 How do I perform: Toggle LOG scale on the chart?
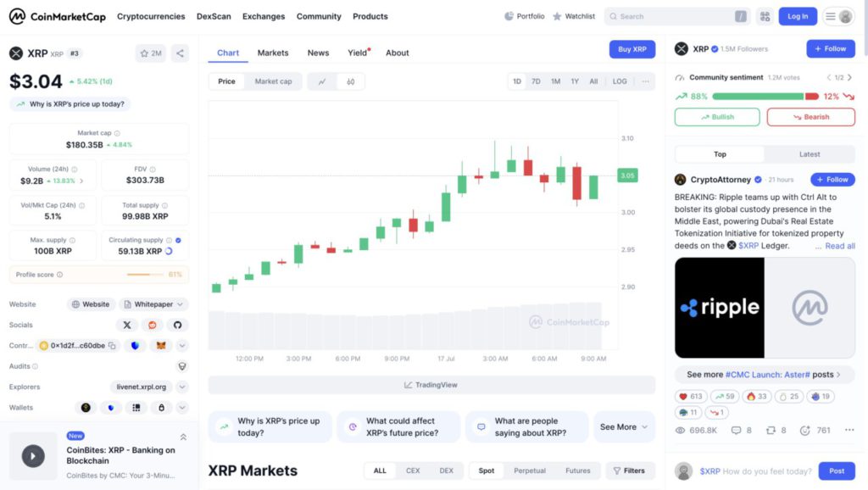(x=620, y=81)
